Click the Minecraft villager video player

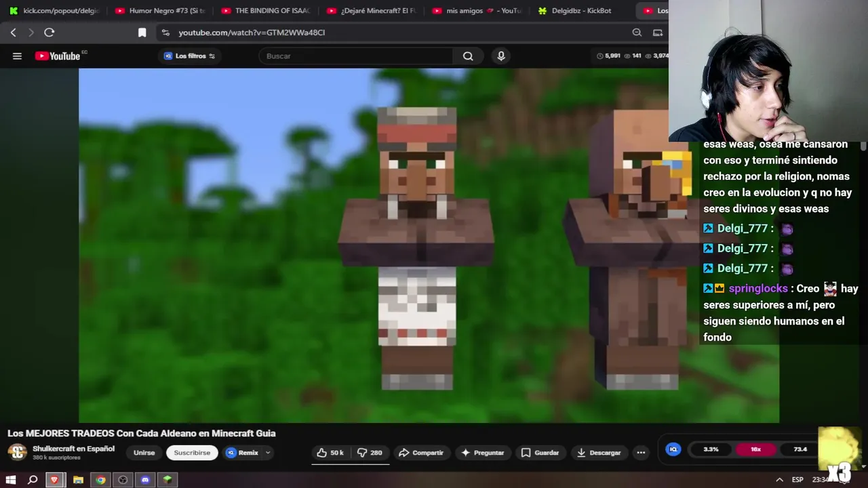pos(429,245)
